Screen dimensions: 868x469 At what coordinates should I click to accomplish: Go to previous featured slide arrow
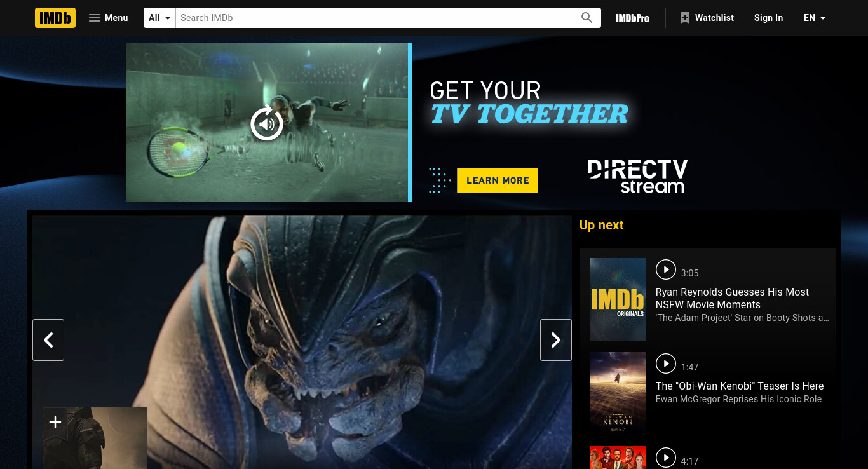point(48,340)
